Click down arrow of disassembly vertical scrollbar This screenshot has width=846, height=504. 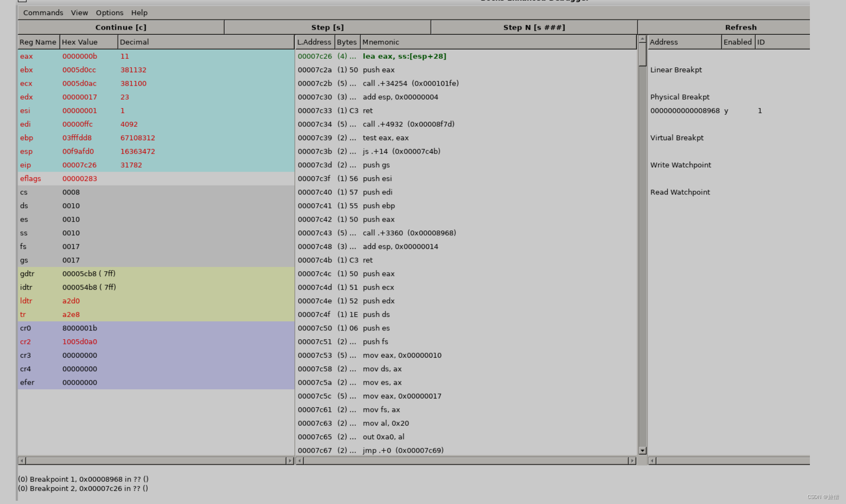pos(642,450)
